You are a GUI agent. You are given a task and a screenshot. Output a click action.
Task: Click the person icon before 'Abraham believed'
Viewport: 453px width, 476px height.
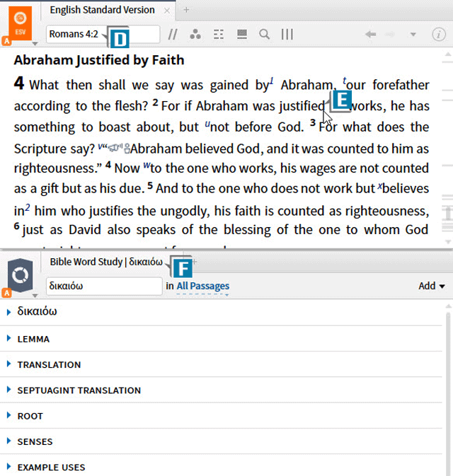(x=127, y=149)
